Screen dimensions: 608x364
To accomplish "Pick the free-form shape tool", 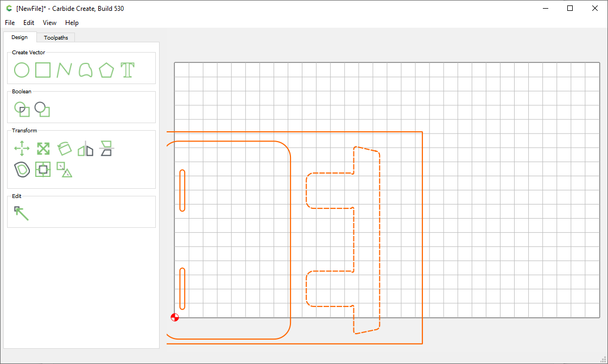I will click(85, 69).
